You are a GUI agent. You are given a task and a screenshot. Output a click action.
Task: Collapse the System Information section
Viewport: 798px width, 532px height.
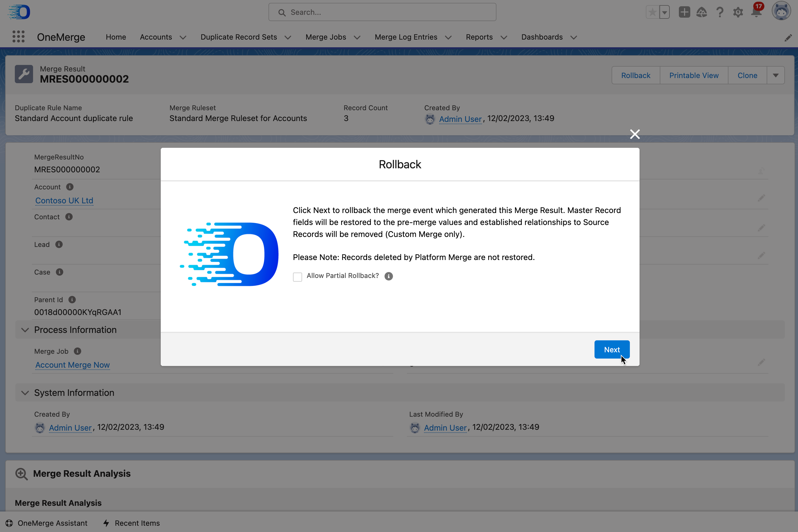25,392
